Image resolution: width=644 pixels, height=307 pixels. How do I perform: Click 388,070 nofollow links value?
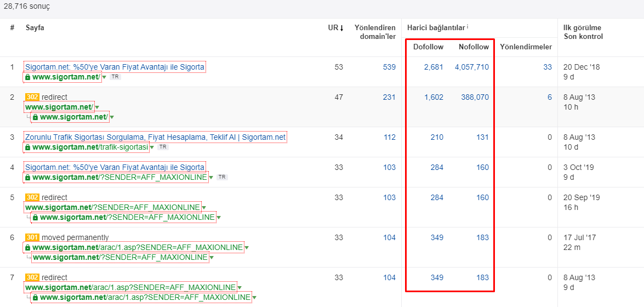tap(475, 98)
